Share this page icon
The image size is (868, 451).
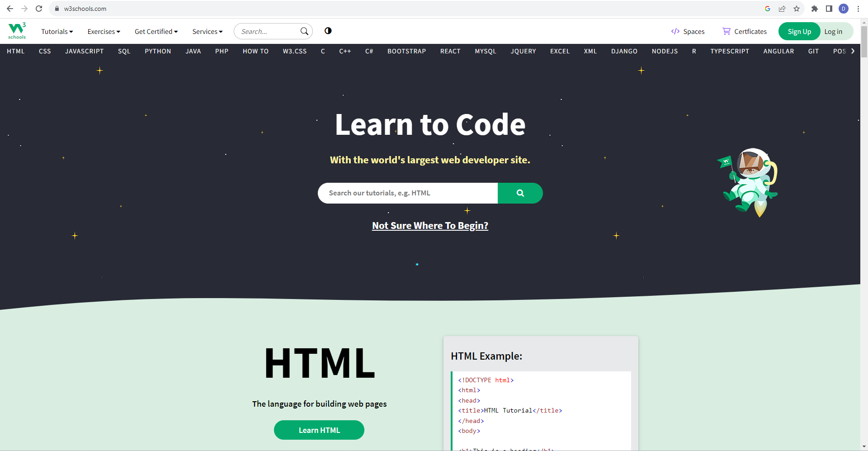click(x=782, y=9)
